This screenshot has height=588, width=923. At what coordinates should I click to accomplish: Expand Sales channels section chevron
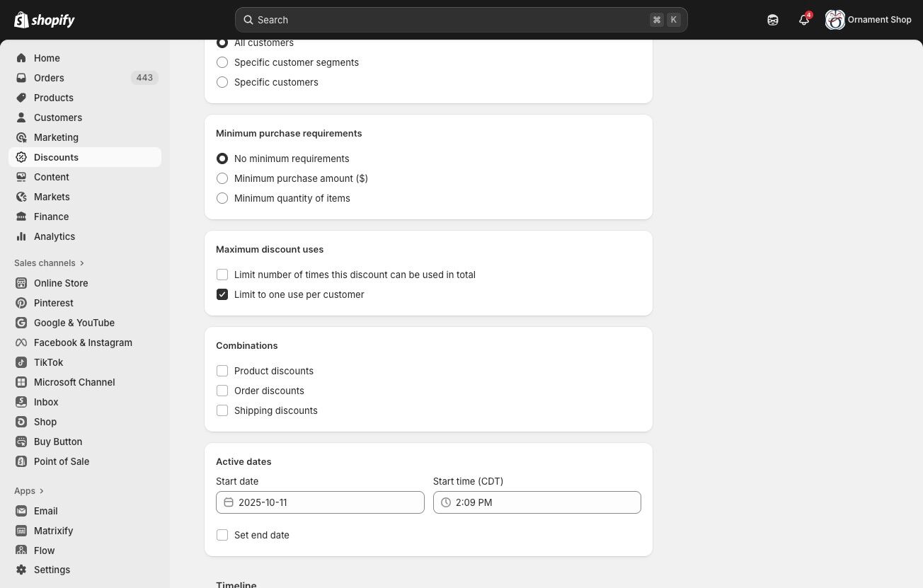pos(82,263)
